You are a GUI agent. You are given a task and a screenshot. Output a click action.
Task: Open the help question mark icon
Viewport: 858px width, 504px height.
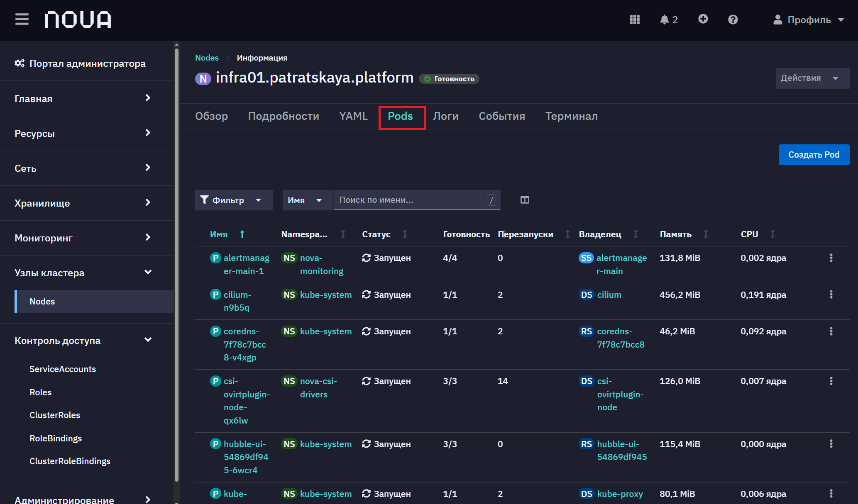click(x=733, y=19)
